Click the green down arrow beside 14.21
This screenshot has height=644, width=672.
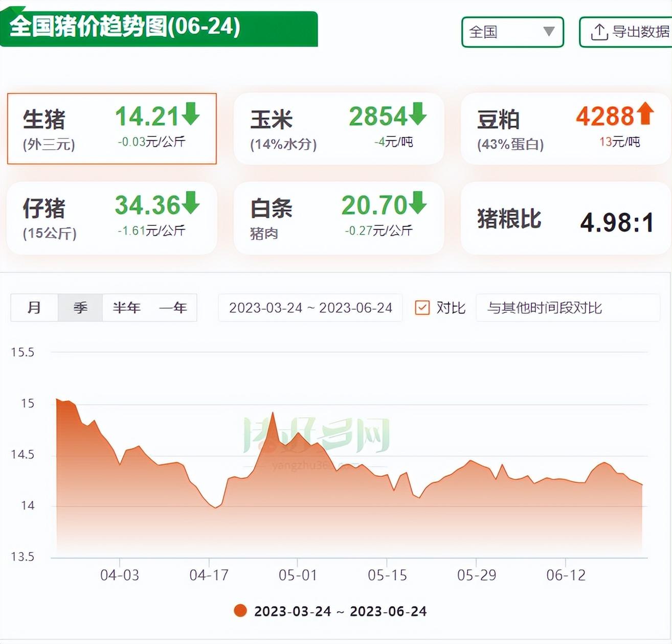191,114
